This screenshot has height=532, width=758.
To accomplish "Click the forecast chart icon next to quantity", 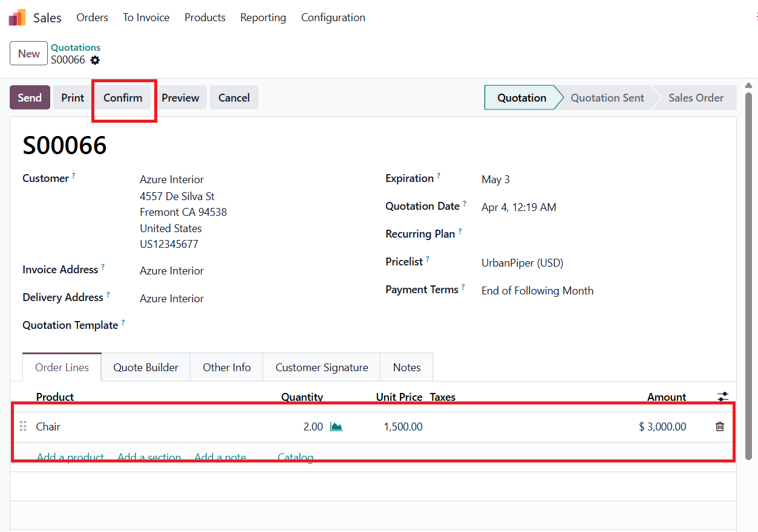I will 336,427.
